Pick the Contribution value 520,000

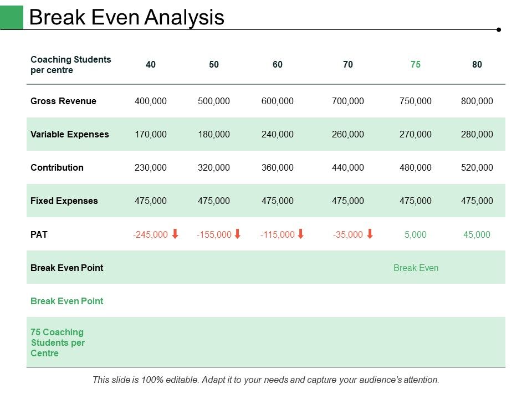[477, 167]
